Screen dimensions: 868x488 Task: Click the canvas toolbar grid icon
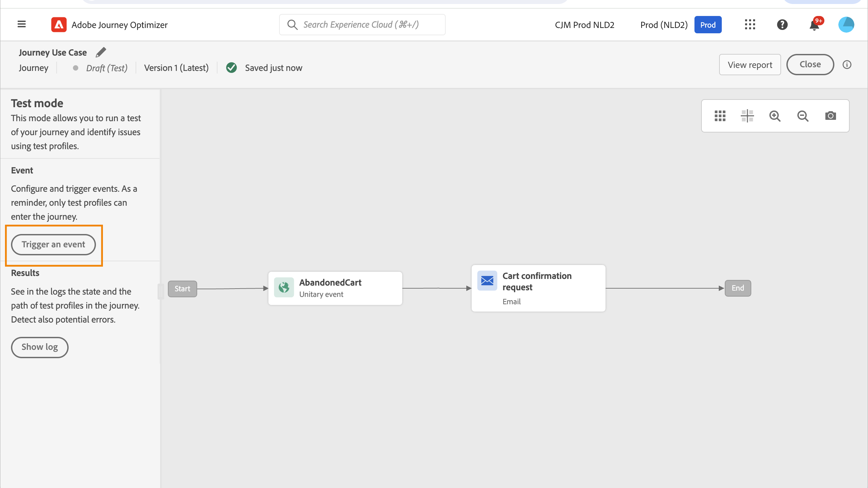720,116
